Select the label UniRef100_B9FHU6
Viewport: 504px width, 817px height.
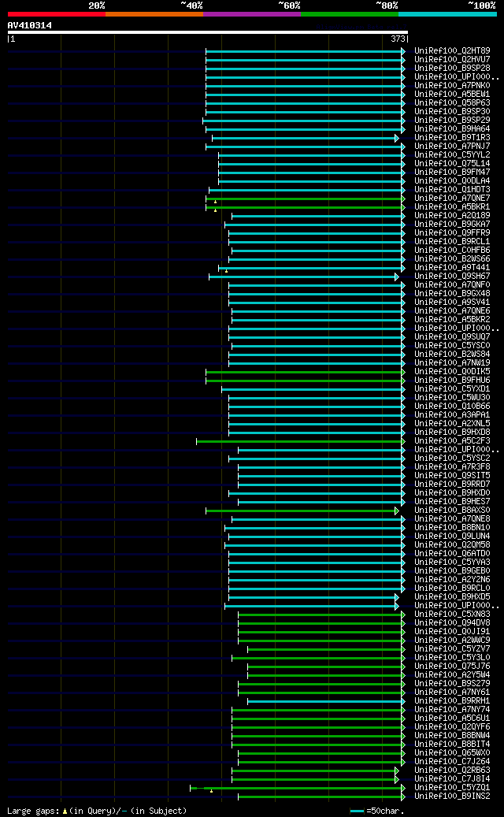(452, 381)
